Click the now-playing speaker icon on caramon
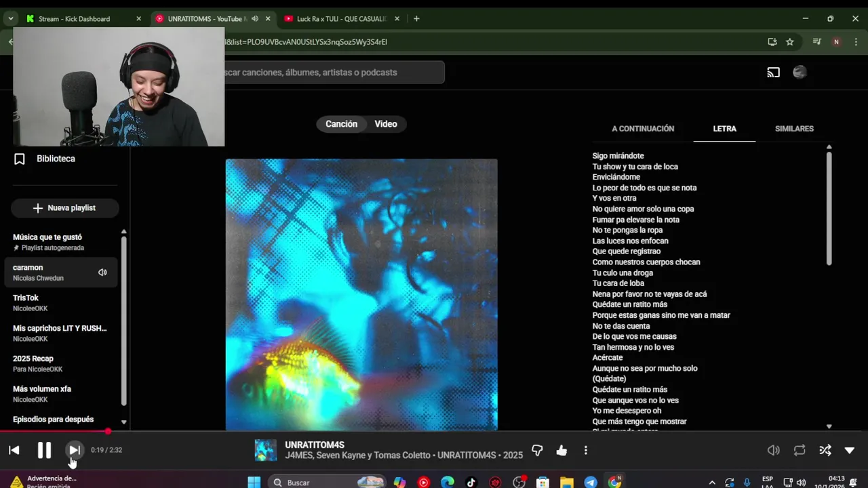Viewport: 868px width, 488px height. coord(102,272)
